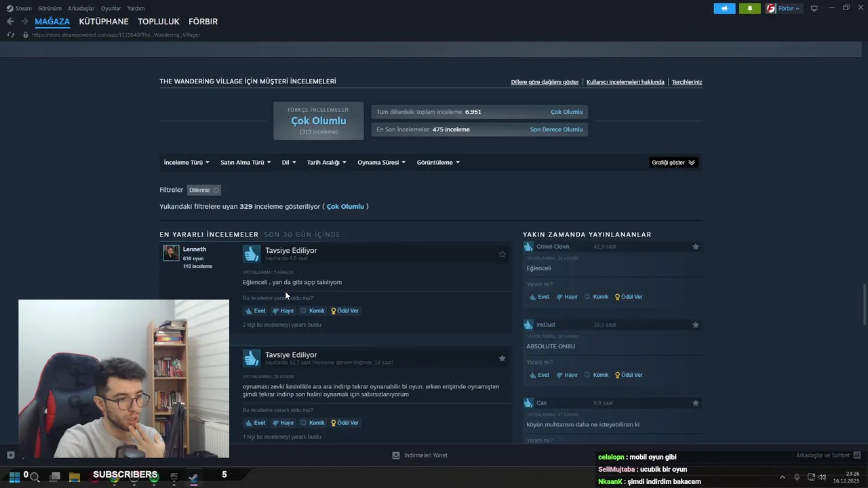868x488 pixels.
Task: Open the Windows Start menu
Action: coord(14,476)
